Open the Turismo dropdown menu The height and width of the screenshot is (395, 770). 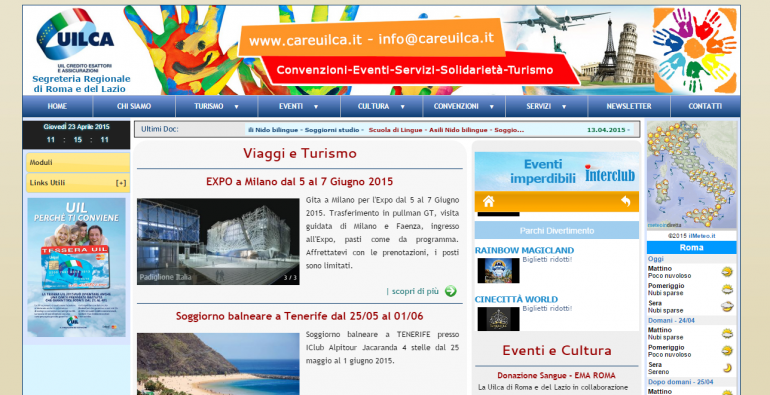(217, 106)
